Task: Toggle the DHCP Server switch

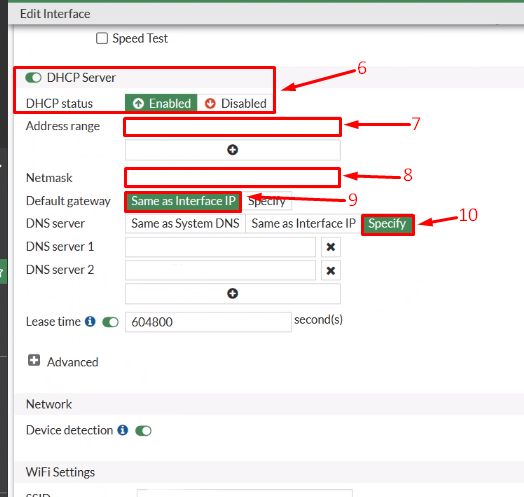Action: click(33, 78)
